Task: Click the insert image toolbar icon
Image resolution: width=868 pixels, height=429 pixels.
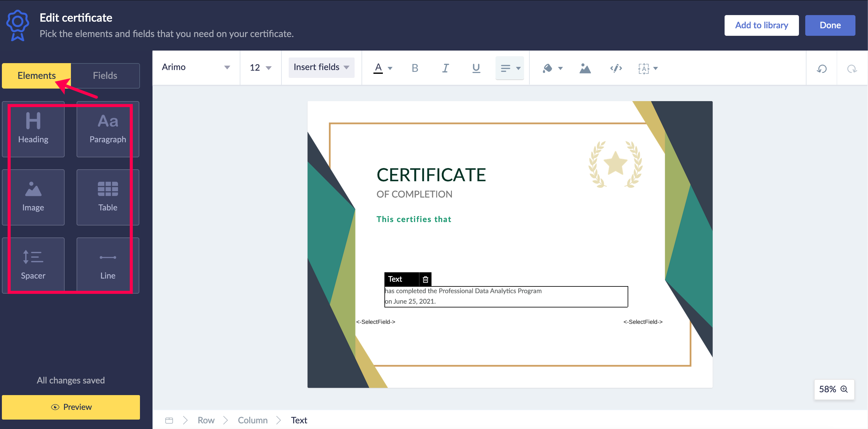Action: point(585,68)
